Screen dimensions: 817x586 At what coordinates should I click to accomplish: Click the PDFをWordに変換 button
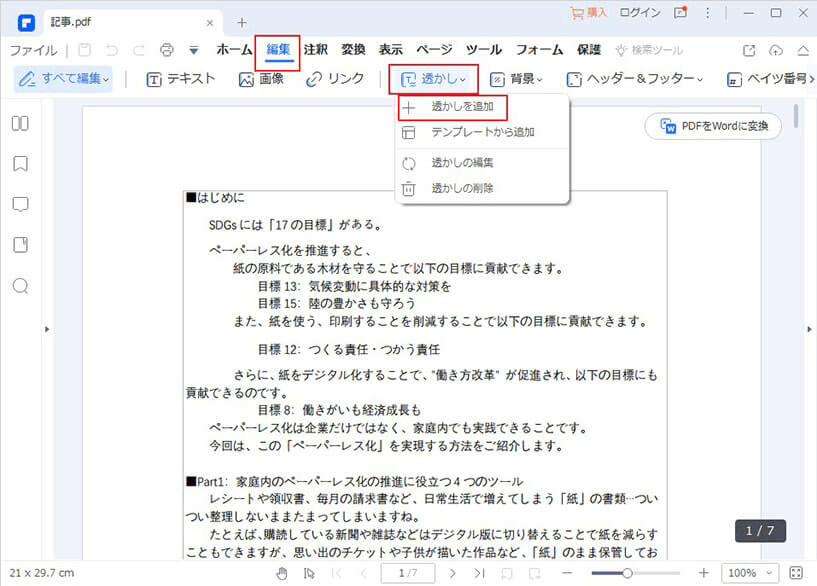pyautogui.click(x=713, y=126)
